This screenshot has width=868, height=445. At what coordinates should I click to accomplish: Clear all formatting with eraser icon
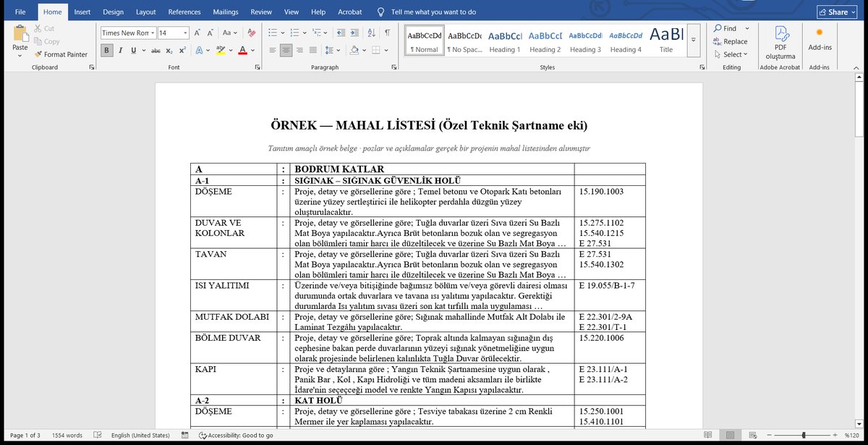(251, 33)
